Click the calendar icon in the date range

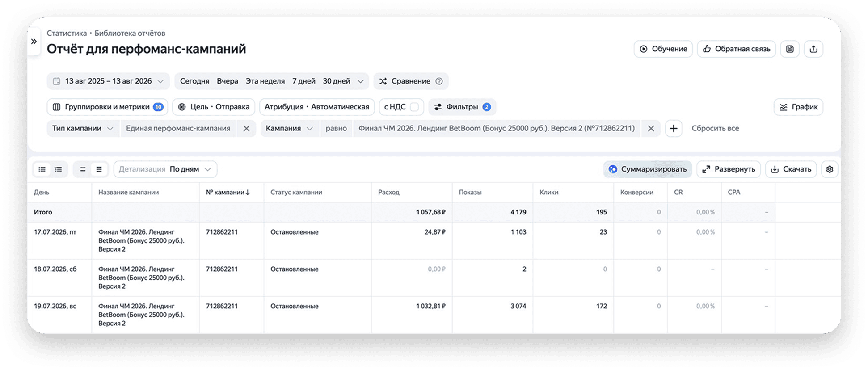point(56,81)
